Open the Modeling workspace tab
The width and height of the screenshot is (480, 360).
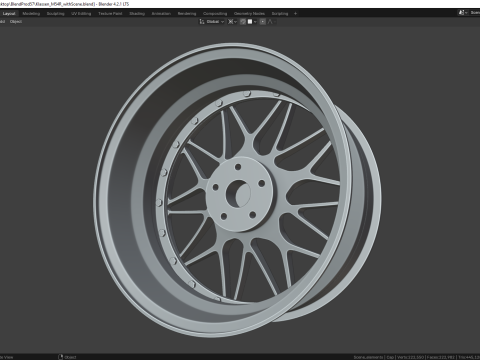pos(31,14)
